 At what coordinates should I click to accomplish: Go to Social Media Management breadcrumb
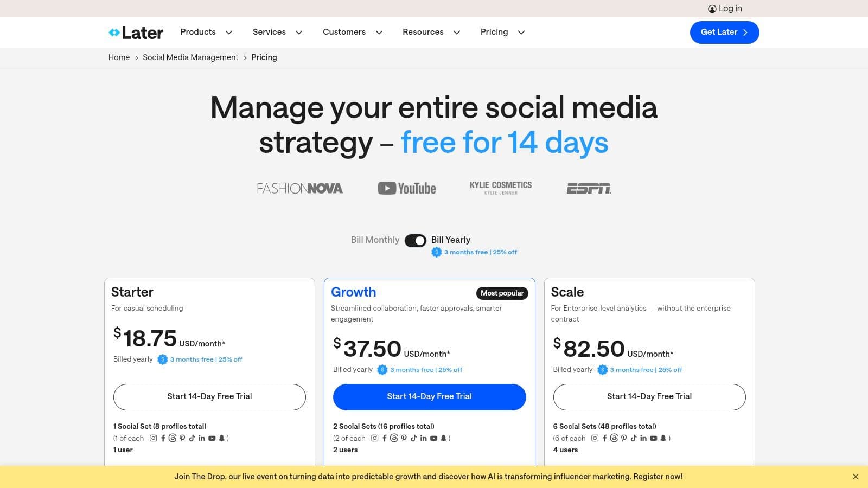pos(190,57)
